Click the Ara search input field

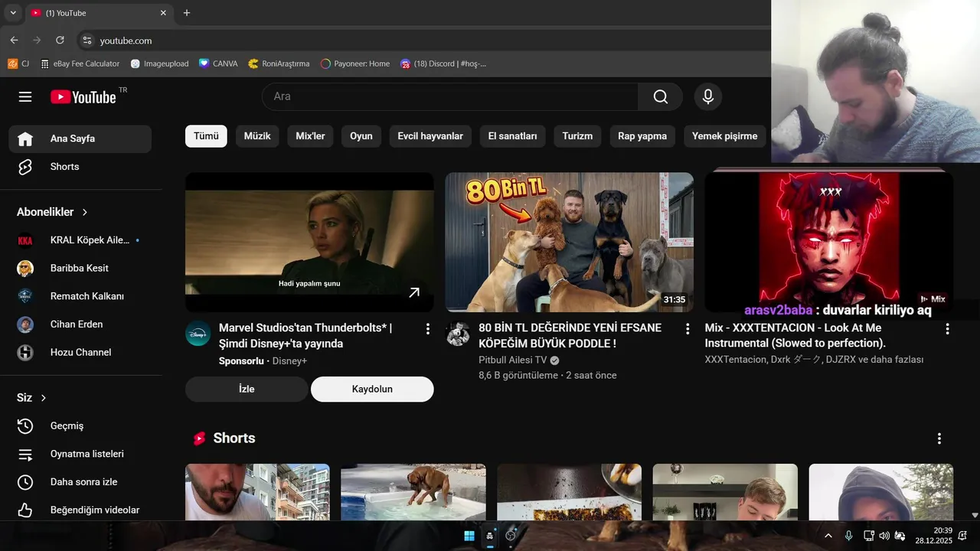click(x=450, y=96)
